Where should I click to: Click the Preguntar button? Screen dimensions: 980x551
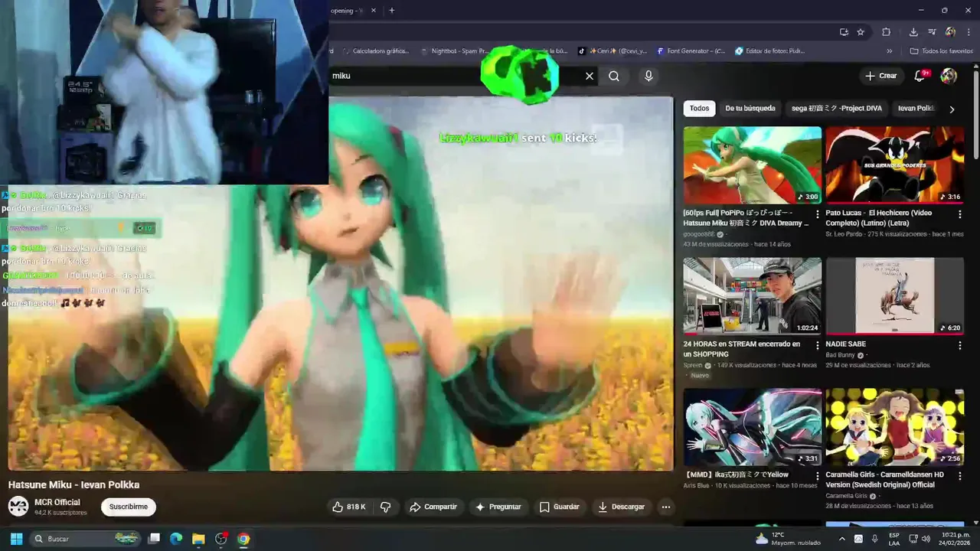click(x=498, y=507)
